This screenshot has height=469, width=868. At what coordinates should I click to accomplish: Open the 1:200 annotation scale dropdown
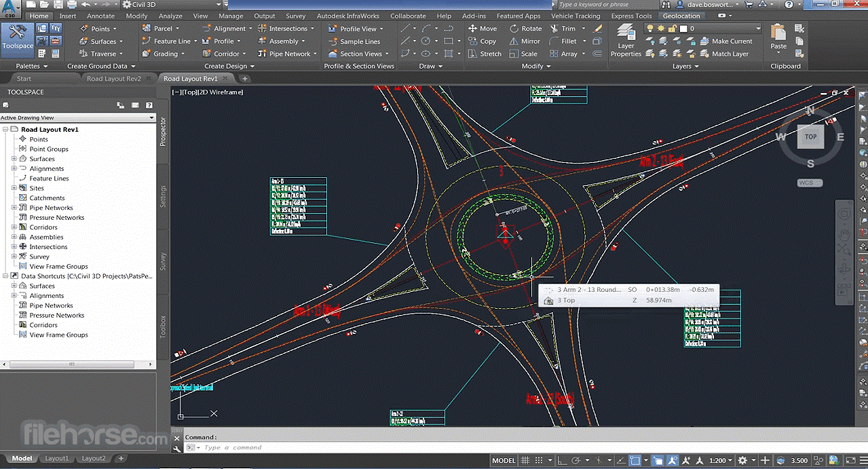click(x=719, y=461)
